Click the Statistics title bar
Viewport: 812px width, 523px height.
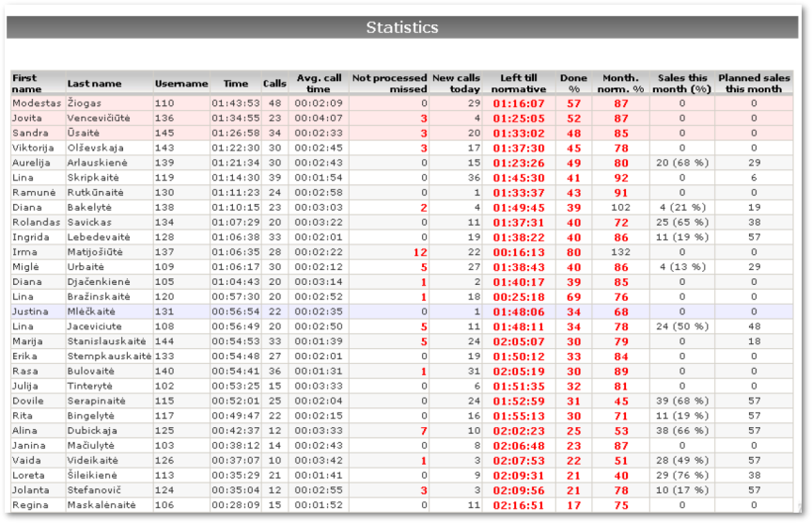[402, 27]
